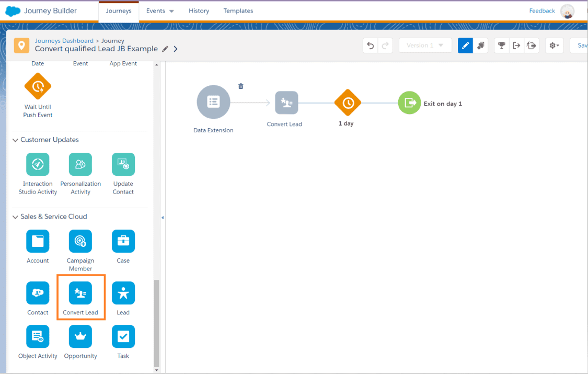Click the Campaign Member activity icon
The height and width of the screenshot is (374, 588).
pos(80,241)
